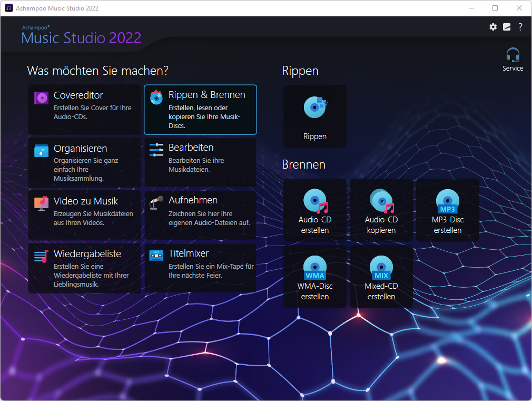The width and height of the screenshot is (532, 401).
Task: Click 'Zeichnen Sie hier Ihre eigenen' description
Action: [209, 218]
